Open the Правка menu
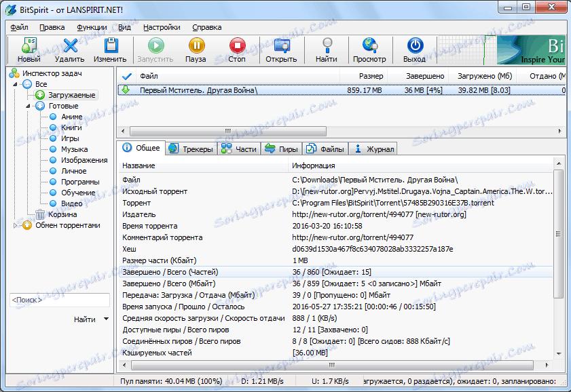Screen dimensions: 571x392 [x=52, y=27]
